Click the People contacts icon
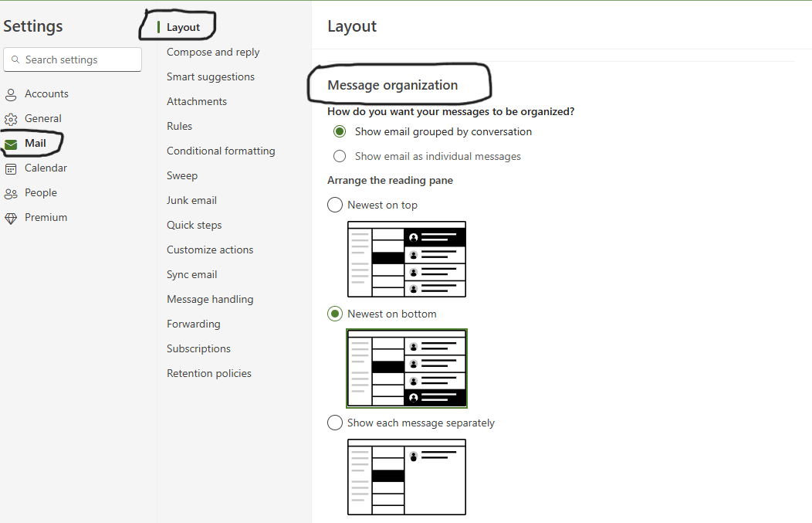Screen dimensions: 812x523 pyautogui.click(x=11, y=193)
